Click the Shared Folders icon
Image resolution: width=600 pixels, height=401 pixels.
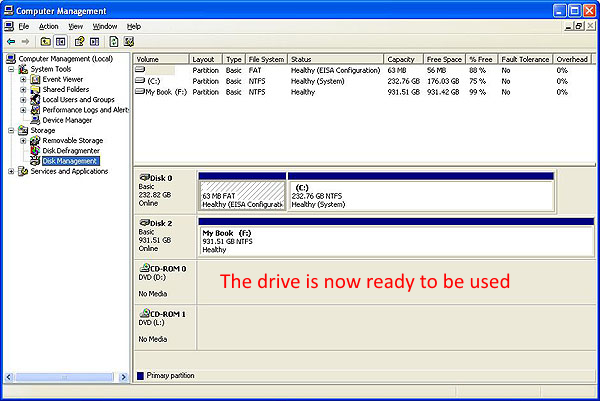(35, 90)
